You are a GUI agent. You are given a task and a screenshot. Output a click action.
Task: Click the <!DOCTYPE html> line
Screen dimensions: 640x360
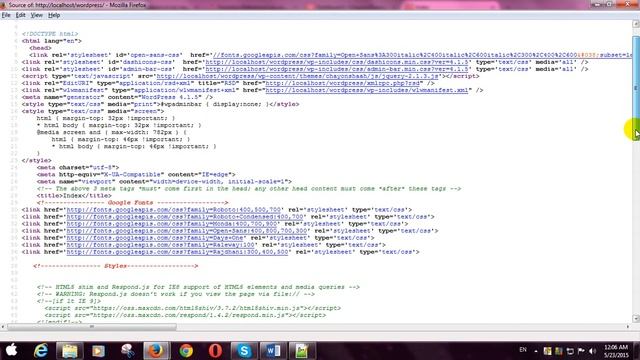click(x=50, y=34)
